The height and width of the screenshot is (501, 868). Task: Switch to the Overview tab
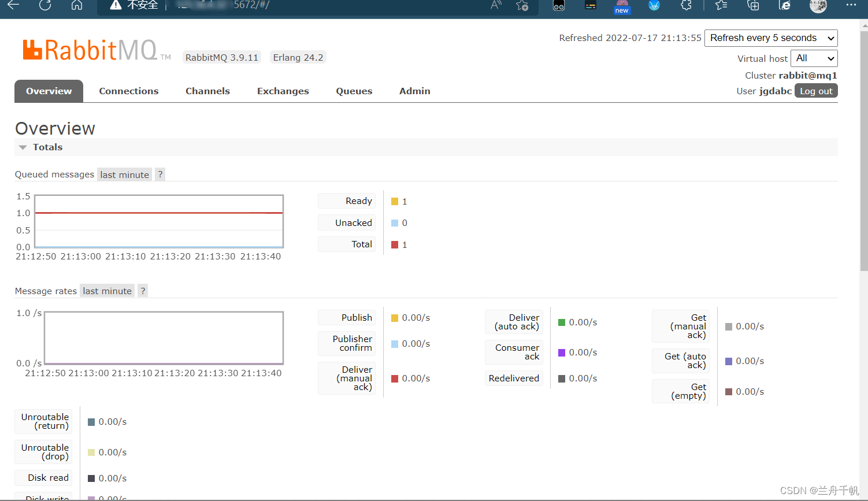[49, 91]
